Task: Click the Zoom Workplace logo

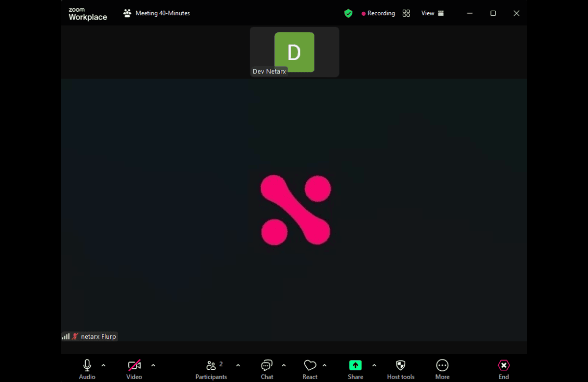Action: [x=88, y=14]
